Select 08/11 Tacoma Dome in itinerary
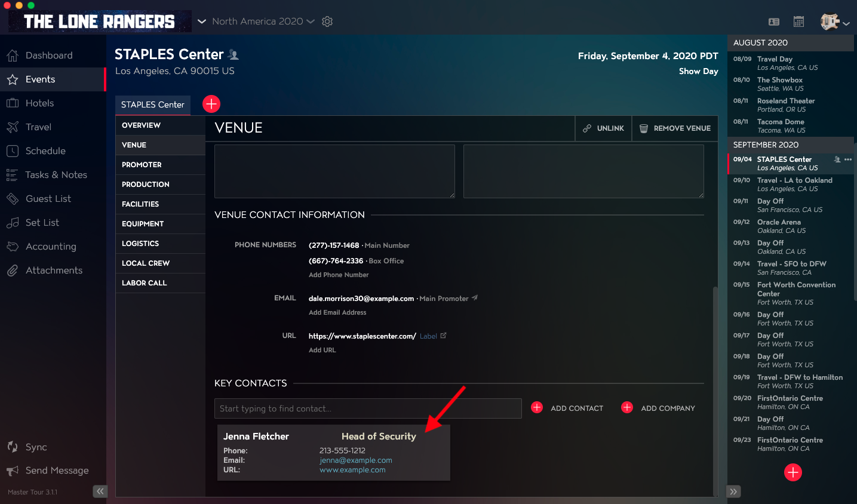This screenshot has height=504, width=857. point(791,126)
